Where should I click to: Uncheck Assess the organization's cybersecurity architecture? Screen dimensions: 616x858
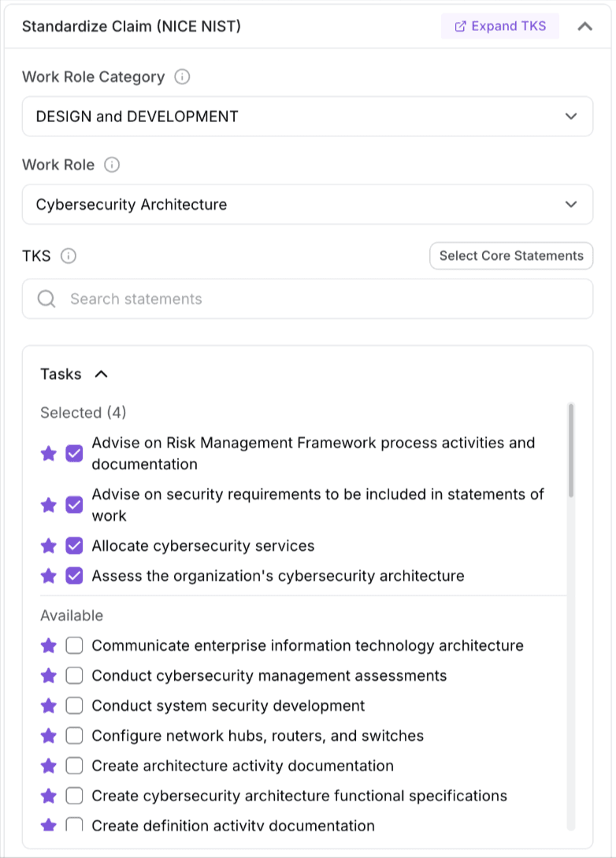(74, 576)
